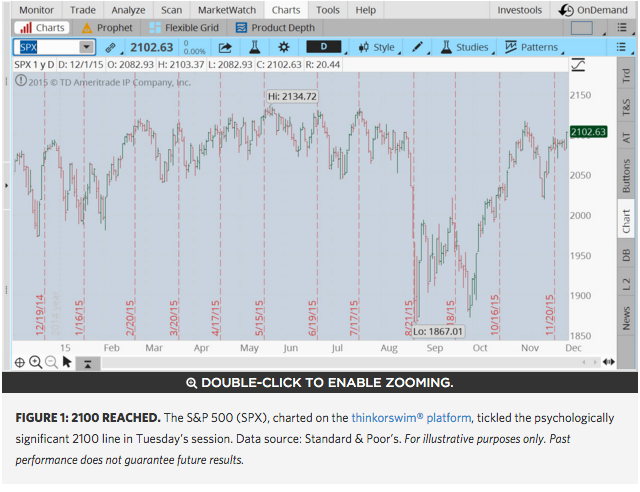Open the Trade tab
Screen dimensions: 640x492
pos(82,10)
